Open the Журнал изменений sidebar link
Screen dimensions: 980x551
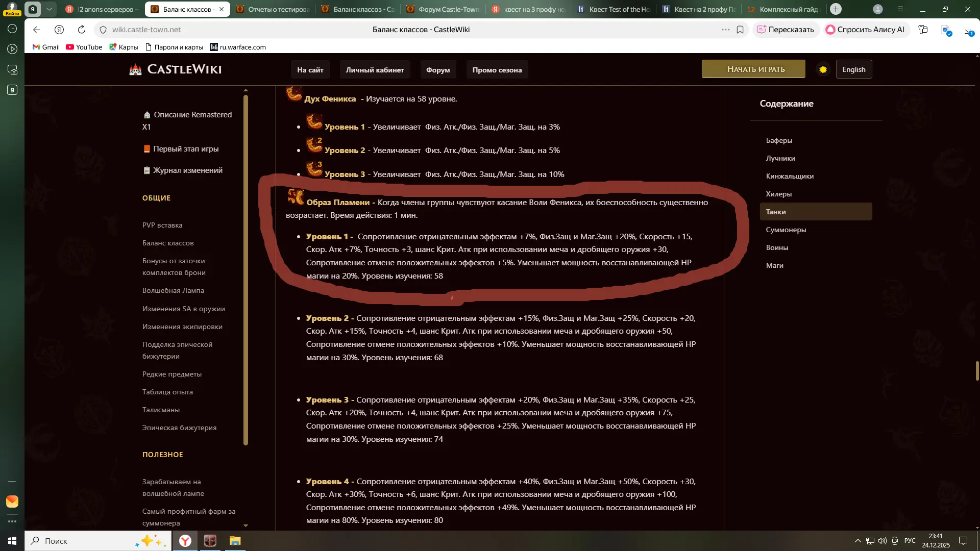(x=187, y=170)
